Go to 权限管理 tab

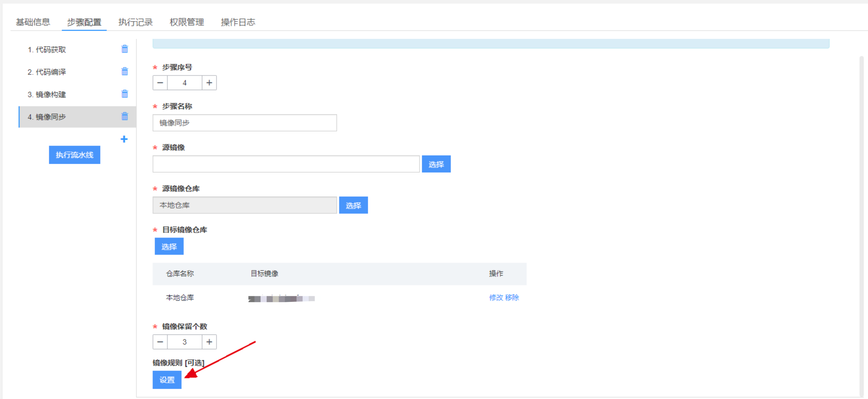[187, 22]
